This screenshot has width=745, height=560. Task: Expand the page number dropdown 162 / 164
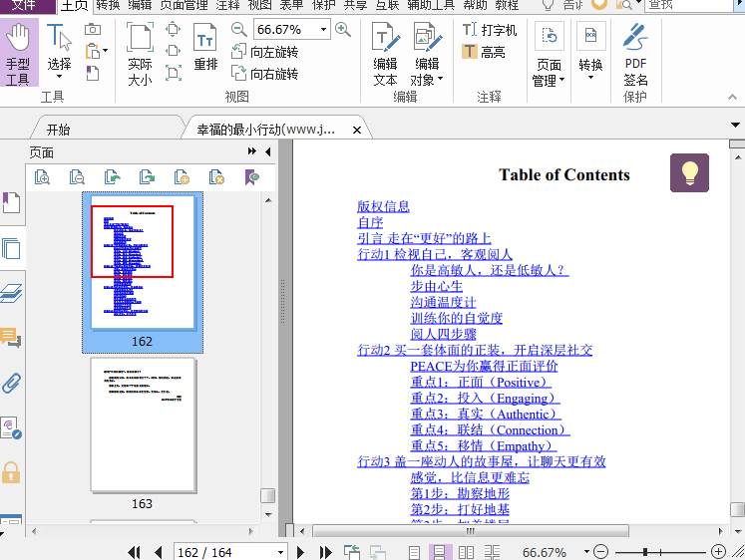(280, 552)
